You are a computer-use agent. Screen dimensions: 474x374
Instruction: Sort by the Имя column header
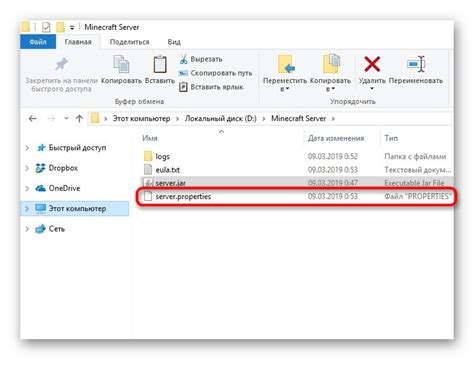(150, 138)
